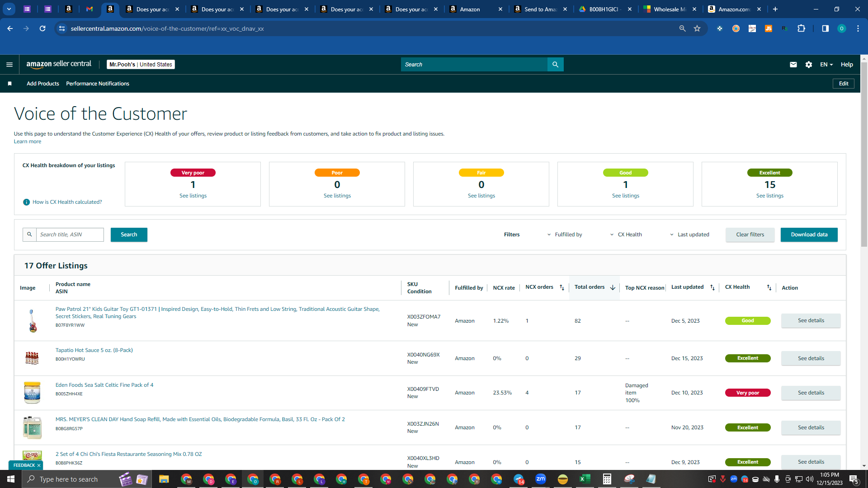Click the Eden Foods Sea Salt product thumbnail
Image resolution: width=868 pixels, height=488 pixels.
pos(32,393)
